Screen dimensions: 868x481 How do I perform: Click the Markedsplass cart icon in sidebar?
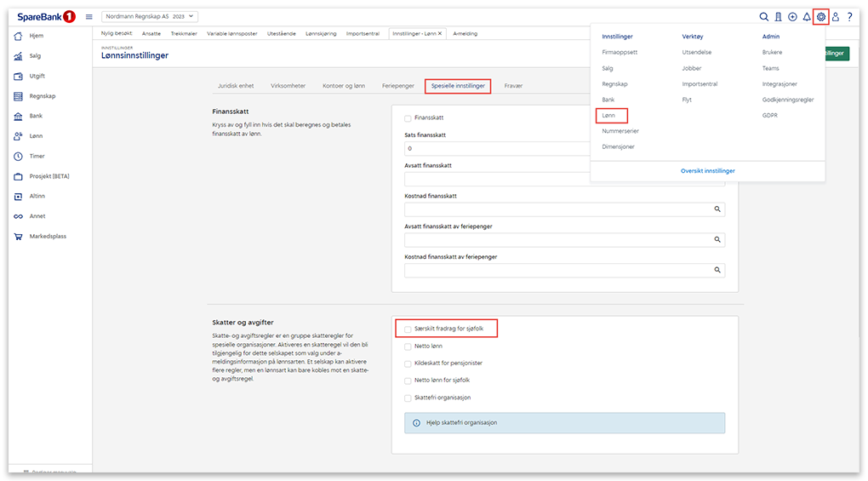(18, 237)
